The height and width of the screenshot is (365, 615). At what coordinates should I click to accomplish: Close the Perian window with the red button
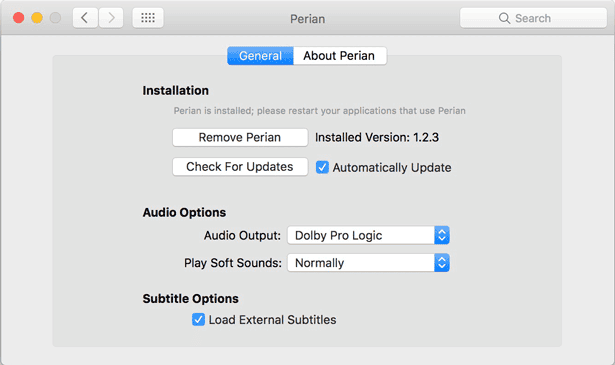click(x=18, y=18)
